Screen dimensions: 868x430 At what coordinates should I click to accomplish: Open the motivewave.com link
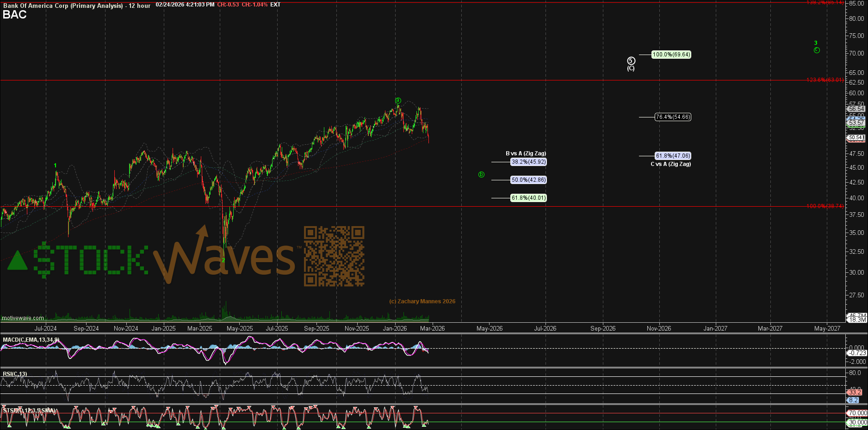(23, 318)
